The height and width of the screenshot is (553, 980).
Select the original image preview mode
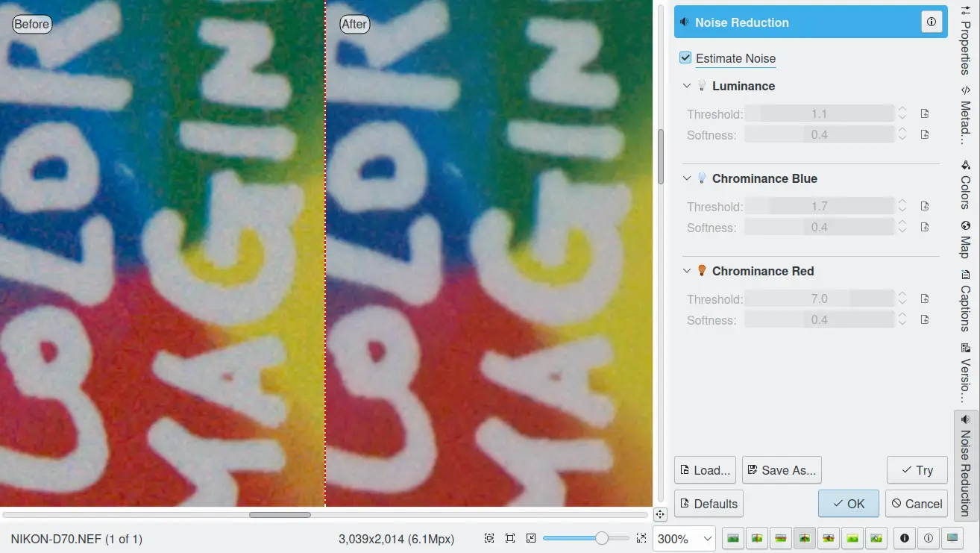click(733, 538)
